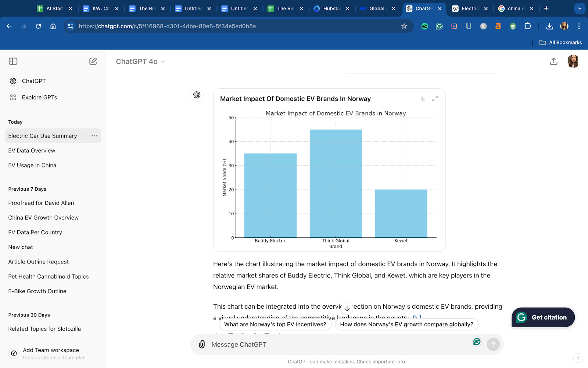Viewport: 588px width, 368px height.
Task: Open Proofread for David Allen chat
Action: pos(53,203)
